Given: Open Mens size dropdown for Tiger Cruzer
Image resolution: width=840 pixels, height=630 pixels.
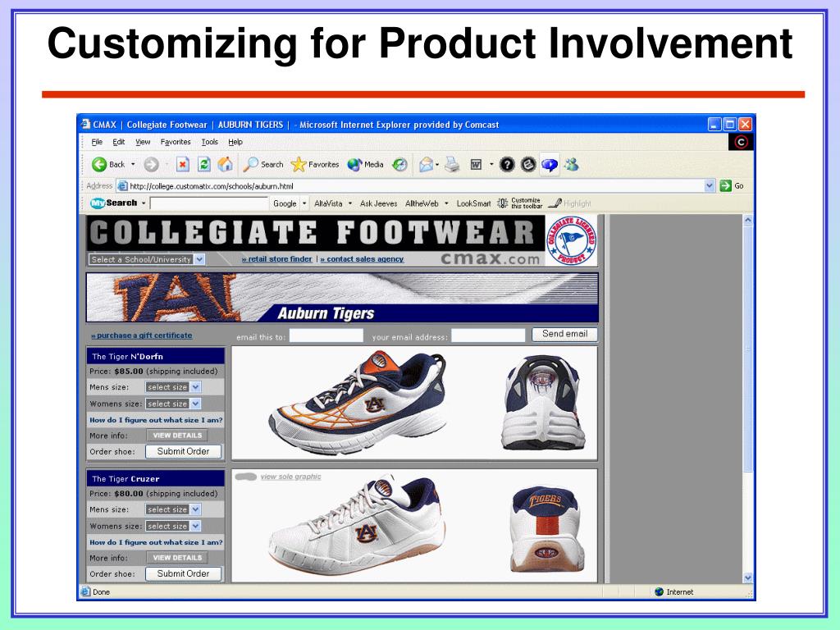Looking at the screenshot, I should [x=195, y=509].
